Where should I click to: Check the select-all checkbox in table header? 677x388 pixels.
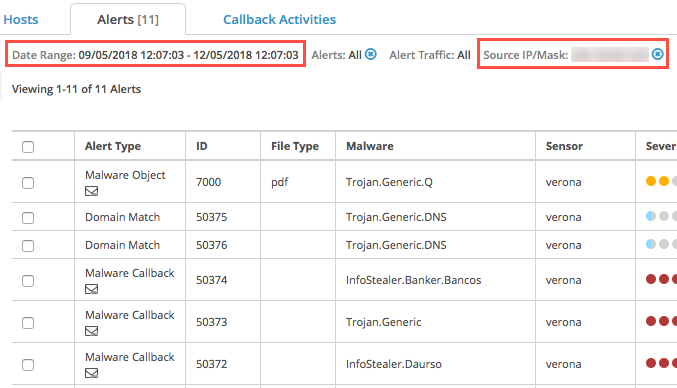tap(28, 147)
